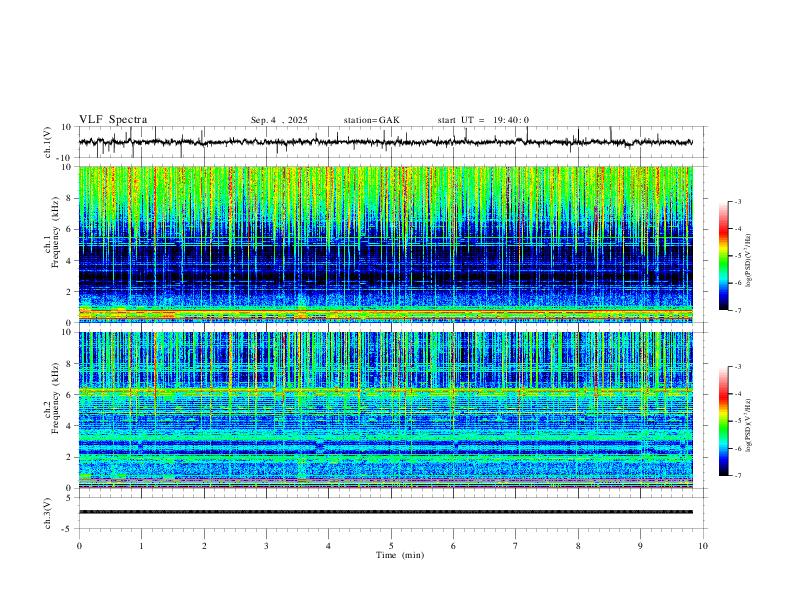
Task: Click the "-3" tick on ch.2 color bar
Action: coord(737,367)
